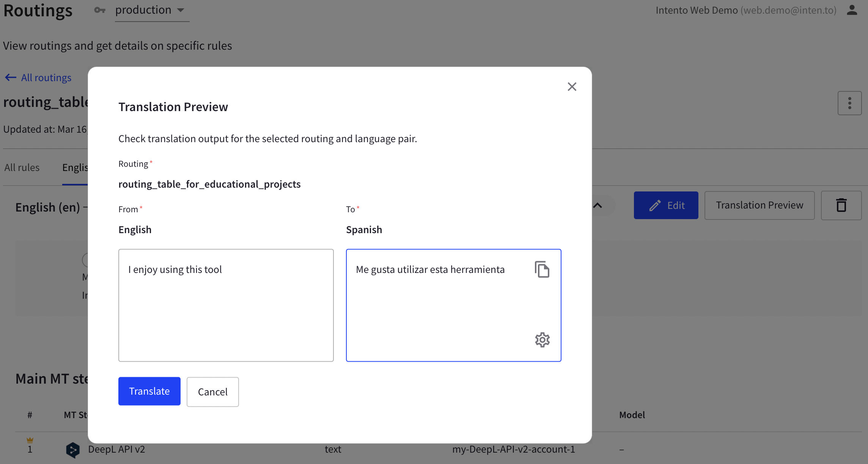The image size is (868, 464).
Task: Collapse the English rule section chevron
Action: (x=598, y=205)
